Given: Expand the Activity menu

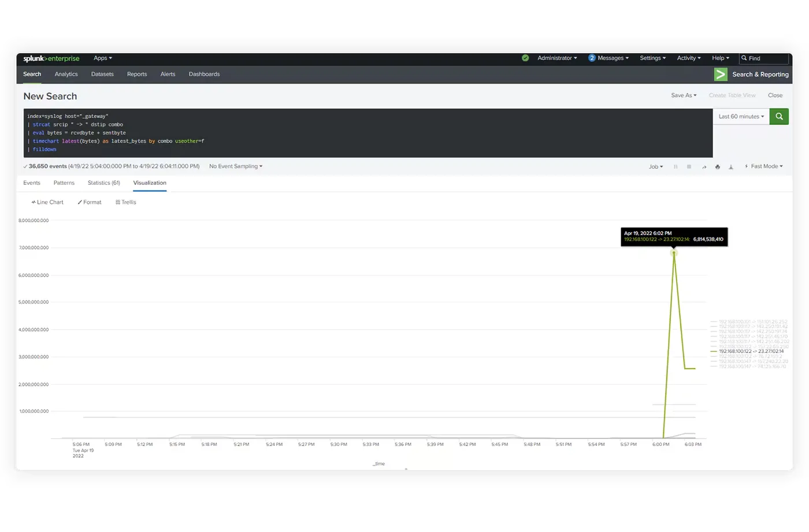Looking at the screenshot, I should click(x=689, y=58).
